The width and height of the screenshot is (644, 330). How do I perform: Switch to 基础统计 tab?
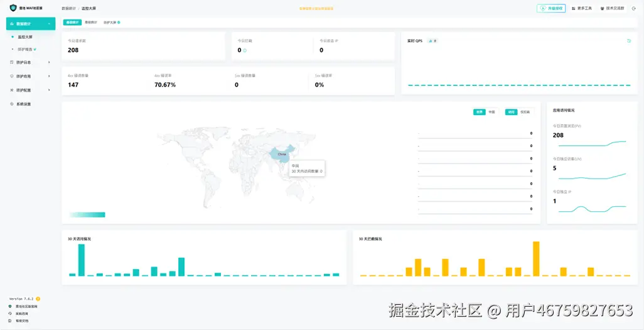coord(72,22)
